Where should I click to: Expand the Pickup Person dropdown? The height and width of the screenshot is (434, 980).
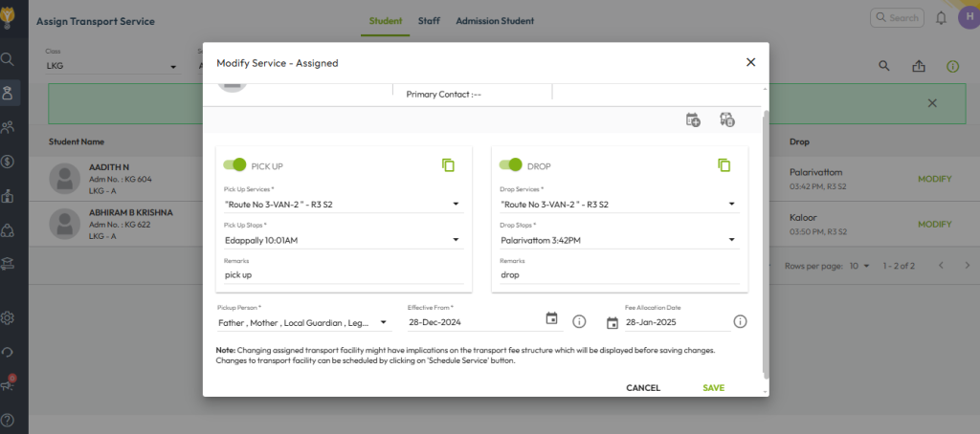click(384, 323)
